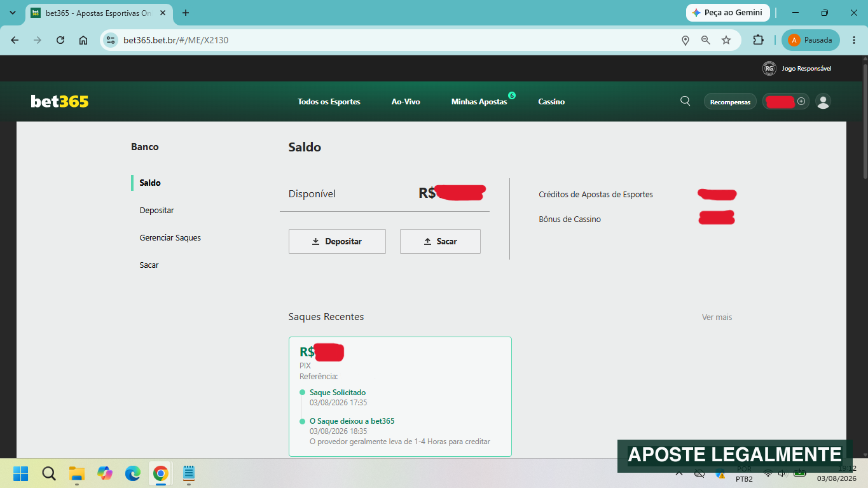868x488 pixels.
Task: Select Sacar in Banco sidebar
Action: click(x=149, y=265)
